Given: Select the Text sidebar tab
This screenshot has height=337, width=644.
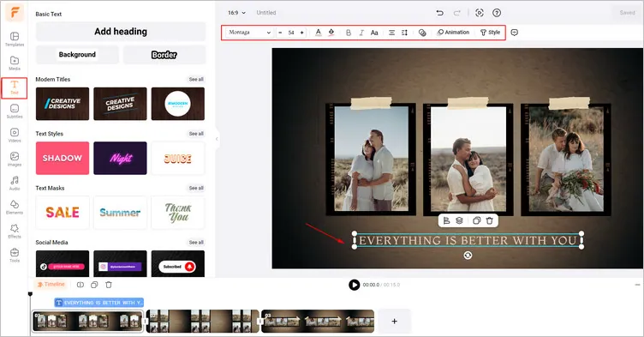Looking at the screenshot, I should coord(15,87).
